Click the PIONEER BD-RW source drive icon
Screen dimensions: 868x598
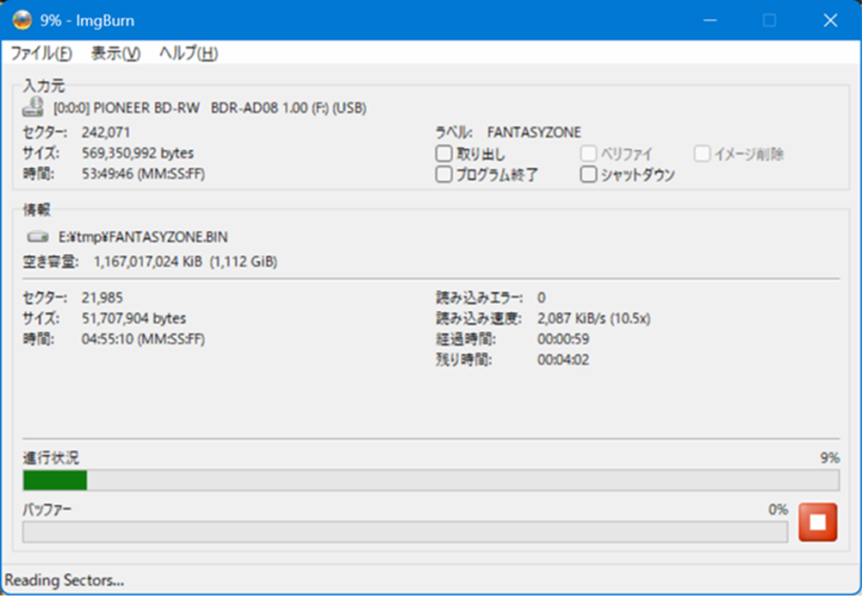click(34, 108)
